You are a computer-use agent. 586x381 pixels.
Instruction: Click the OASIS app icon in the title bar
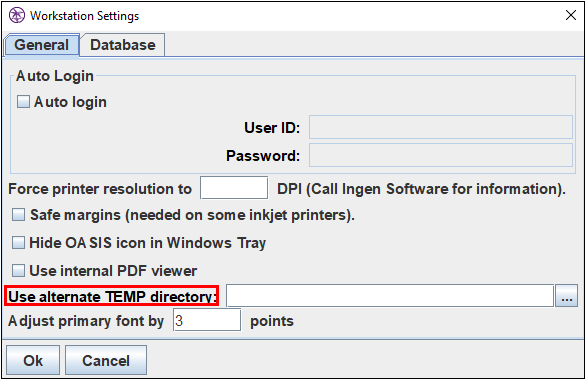[x=16, y=16]
